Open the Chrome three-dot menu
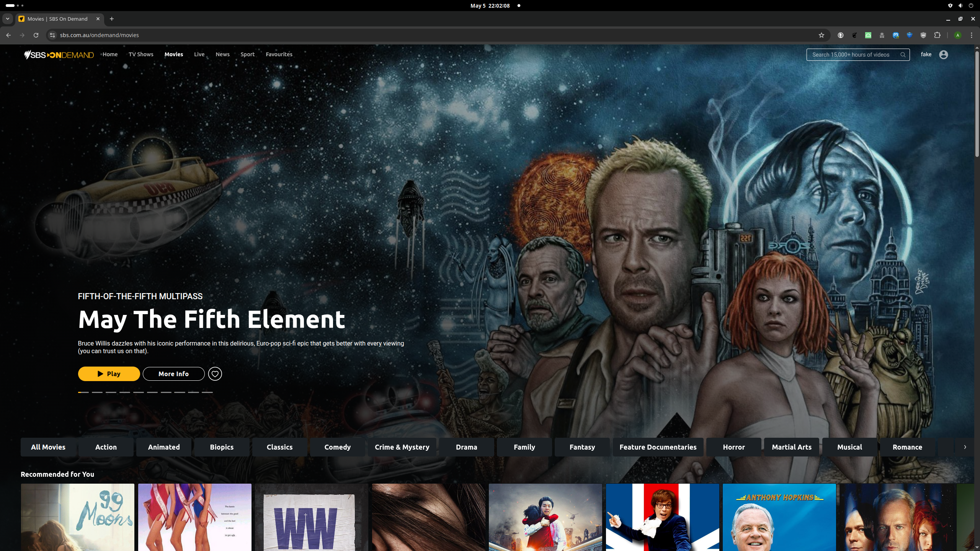The width and height of the screenshot is (980, 551). (972, 35)
